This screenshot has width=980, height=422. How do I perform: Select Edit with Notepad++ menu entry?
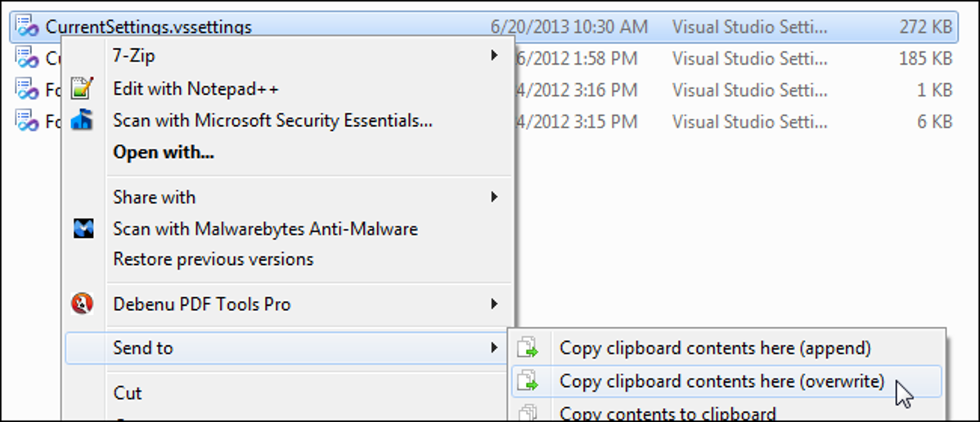(x=196, y=88)
